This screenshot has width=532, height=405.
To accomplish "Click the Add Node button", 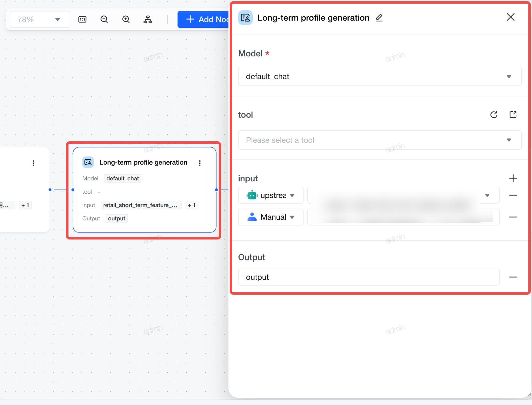I will 203,19.
